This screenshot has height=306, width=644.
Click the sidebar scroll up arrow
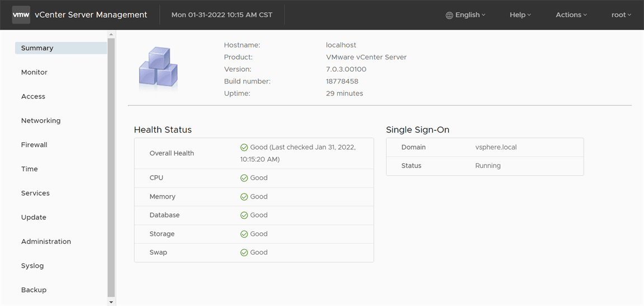111,35
